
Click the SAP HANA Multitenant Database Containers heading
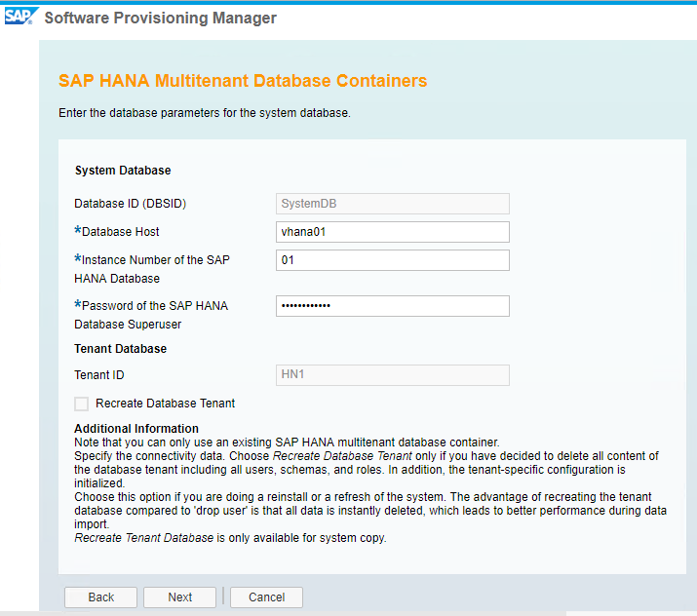[243, 81]
